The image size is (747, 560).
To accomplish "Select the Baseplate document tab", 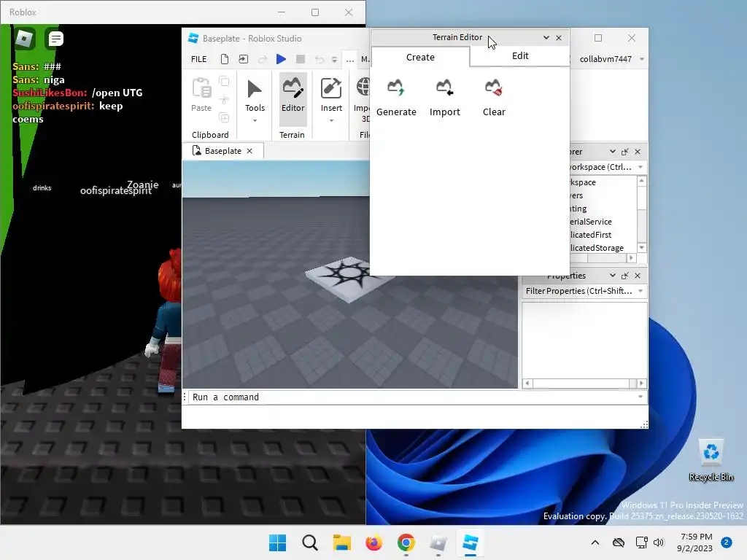I will pos(223,151).
